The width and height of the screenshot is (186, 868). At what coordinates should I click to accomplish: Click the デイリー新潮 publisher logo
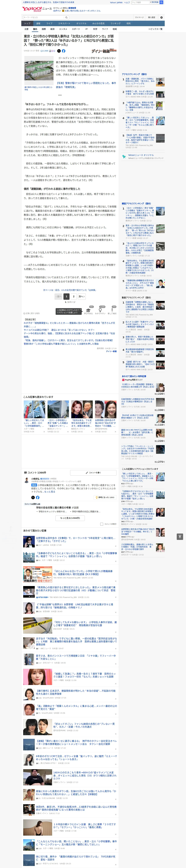coord(104,51)
